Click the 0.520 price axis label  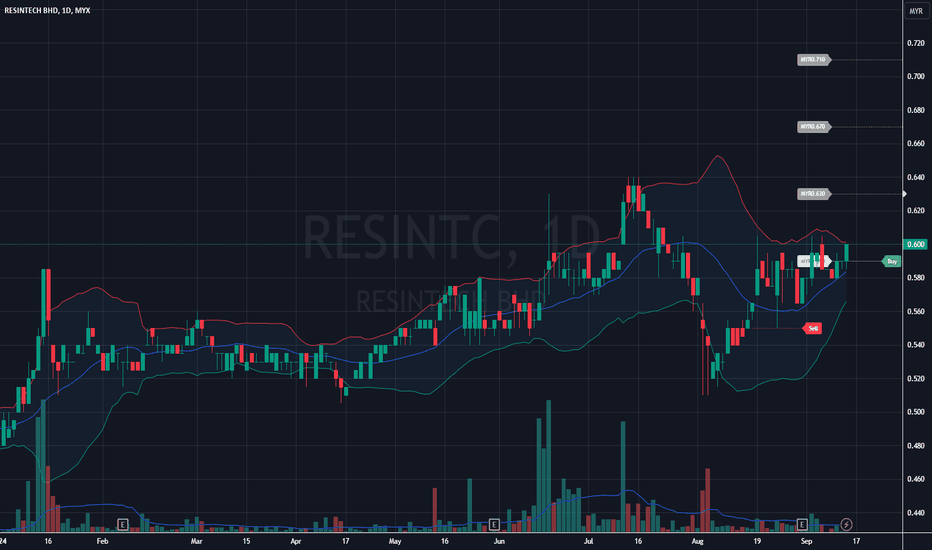coord(915,379)
